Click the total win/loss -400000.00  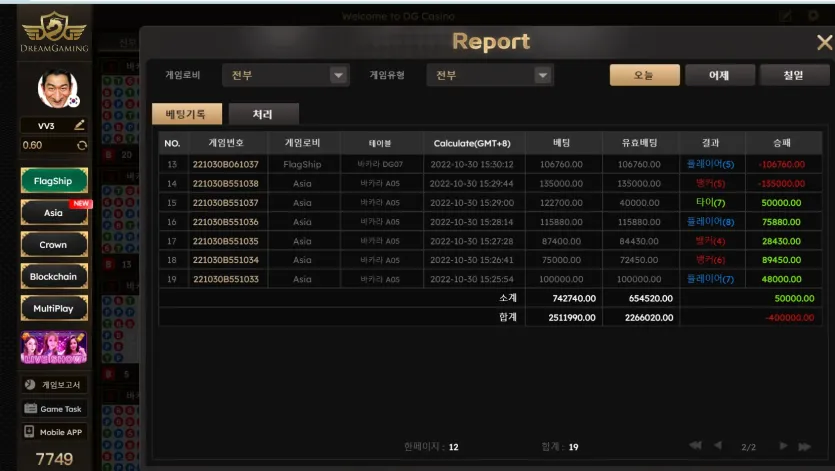click(790, 318)
